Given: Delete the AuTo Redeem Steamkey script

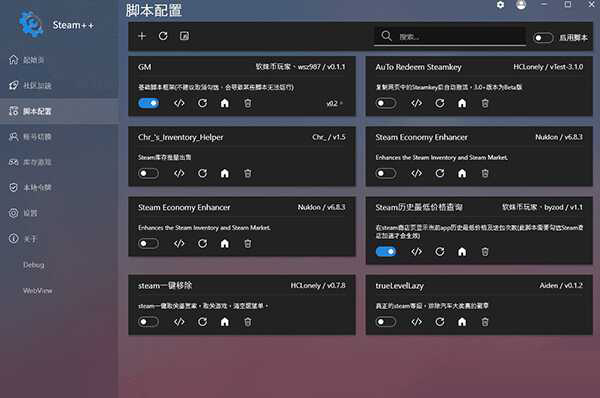Looking at the screenshot, I should (485, 103).
